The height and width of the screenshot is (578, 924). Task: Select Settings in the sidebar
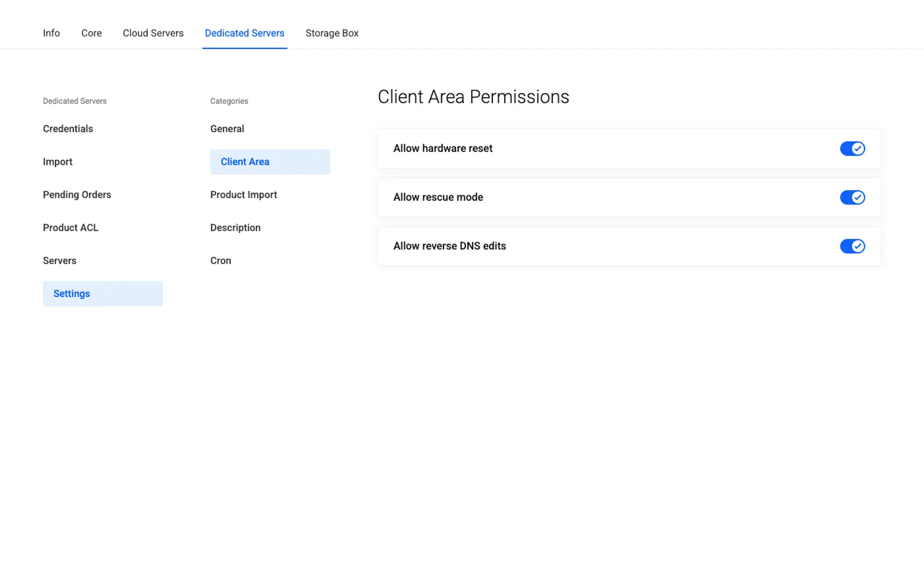pyautogui.click(x=103, y=294)
